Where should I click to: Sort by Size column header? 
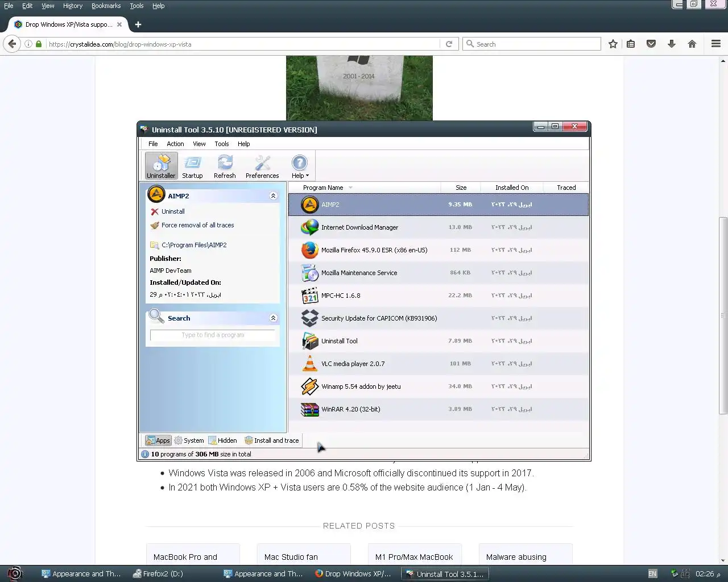click(461, 188)
